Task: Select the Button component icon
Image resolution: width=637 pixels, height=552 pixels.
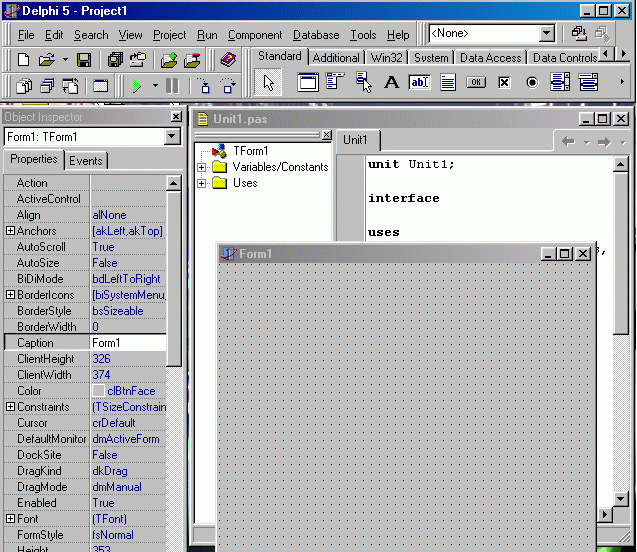Action: [476, 82]
